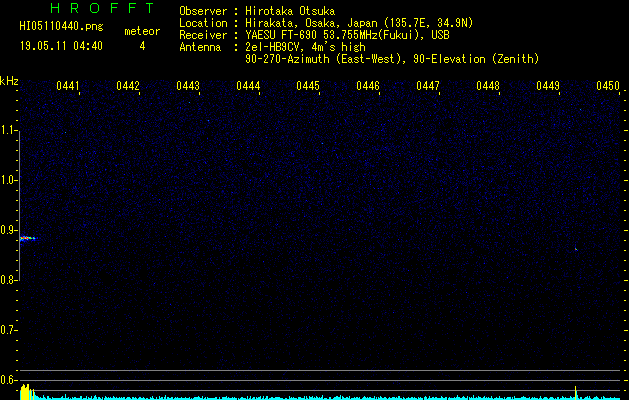This screenshot has width=629, height=400.
Task: Click time marker 0442
Action: (x=128, y=86)
